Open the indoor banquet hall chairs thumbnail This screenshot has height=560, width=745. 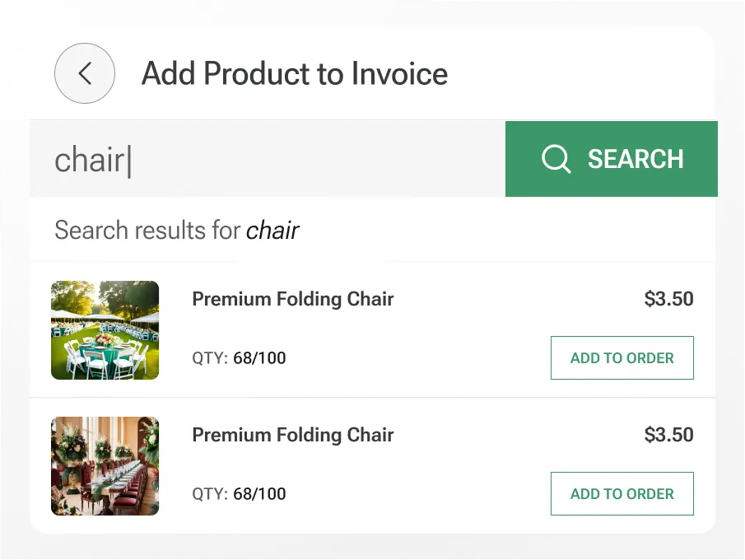click(105, 466)
